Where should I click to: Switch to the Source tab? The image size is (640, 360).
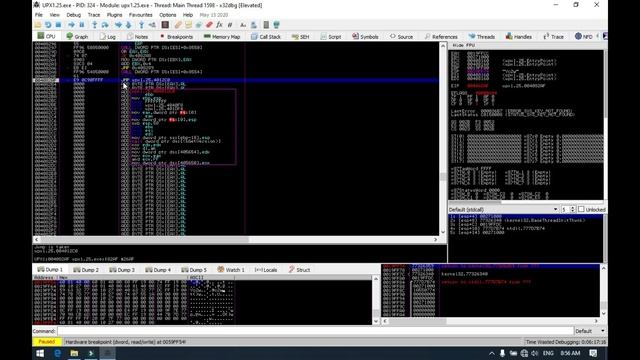(x=401, y=36)
